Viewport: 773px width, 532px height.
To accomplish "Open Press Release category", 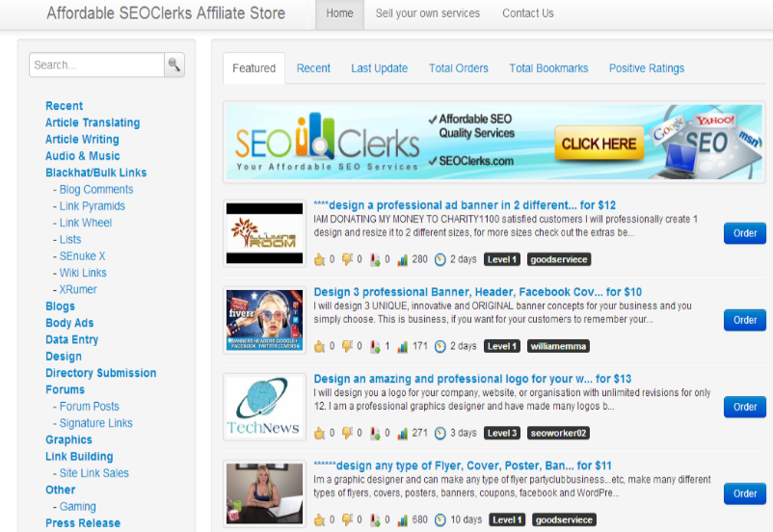I will tap(83, 522).
